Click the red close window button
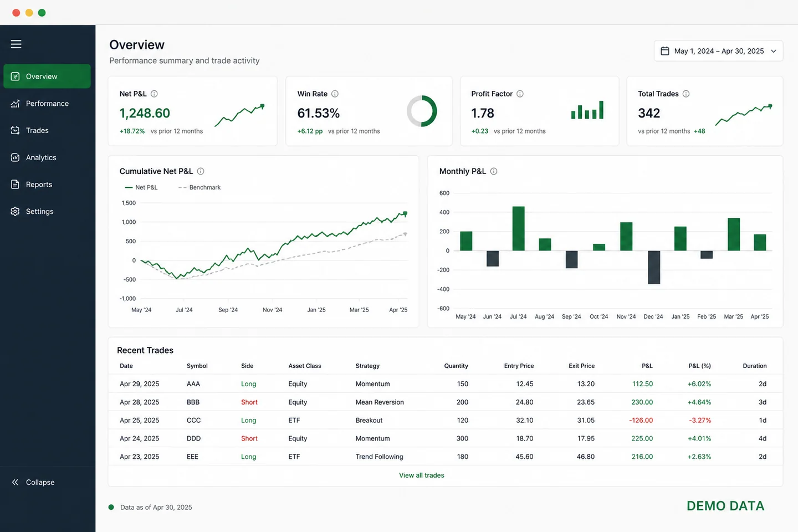The width and height of the screenshot is (798, 532). pos(16,13)
